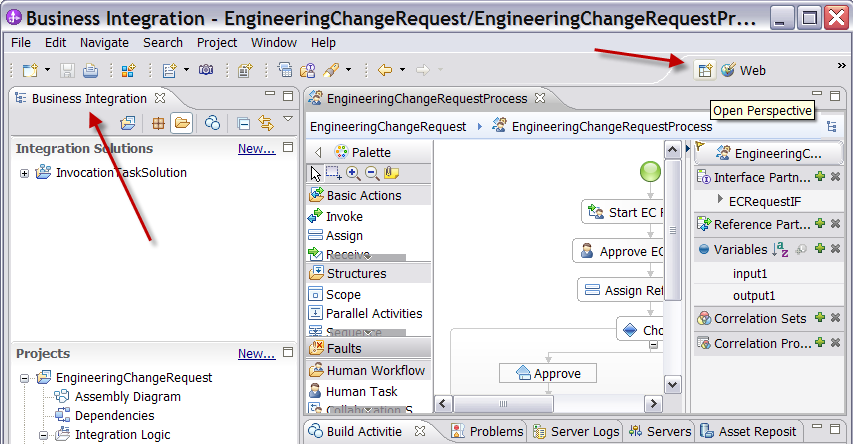Click the Zoom In palette tool
Image resolution: width=853 pixels, height=444 pixels.
(x=353, y=174)
